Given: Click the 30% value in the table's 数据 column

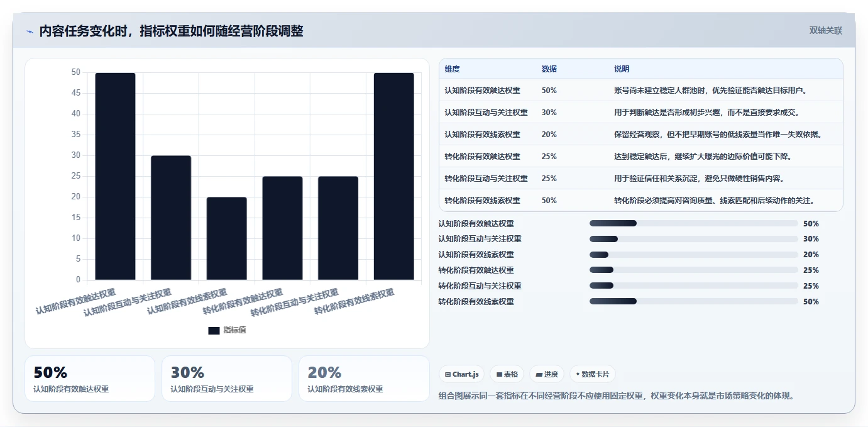Looking at the screenshot, I should pyautogui.click(x=549, y=113).
